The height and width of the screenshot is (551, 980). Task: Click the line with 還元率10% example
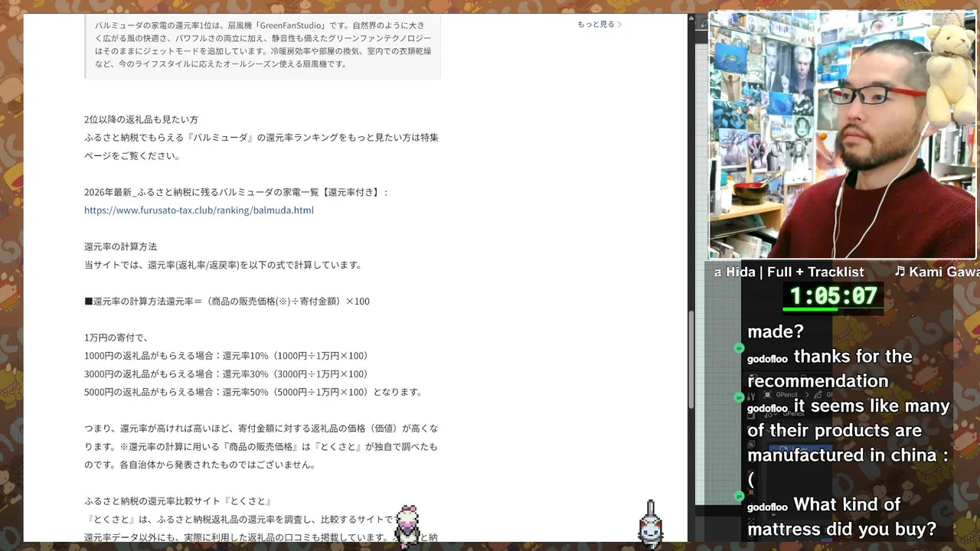(228, 356)
